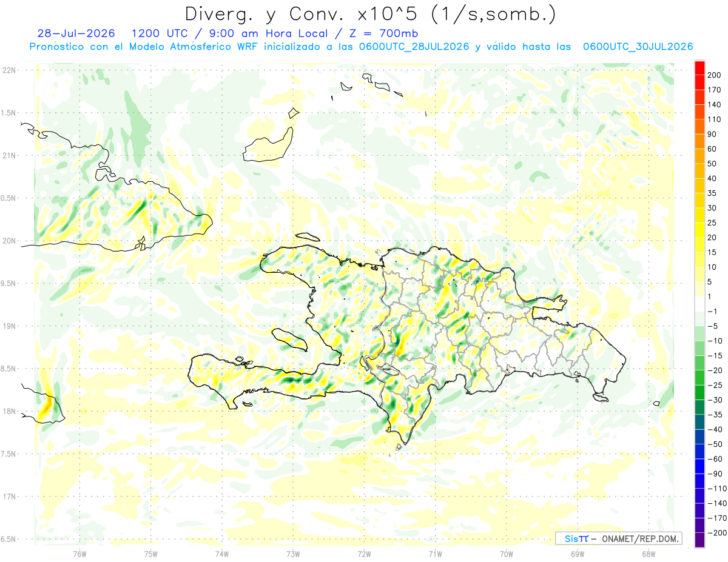This screenshot has width=728, height=562.
Task: Click the colorbar value '200' at top
Action: click(714, 75)
